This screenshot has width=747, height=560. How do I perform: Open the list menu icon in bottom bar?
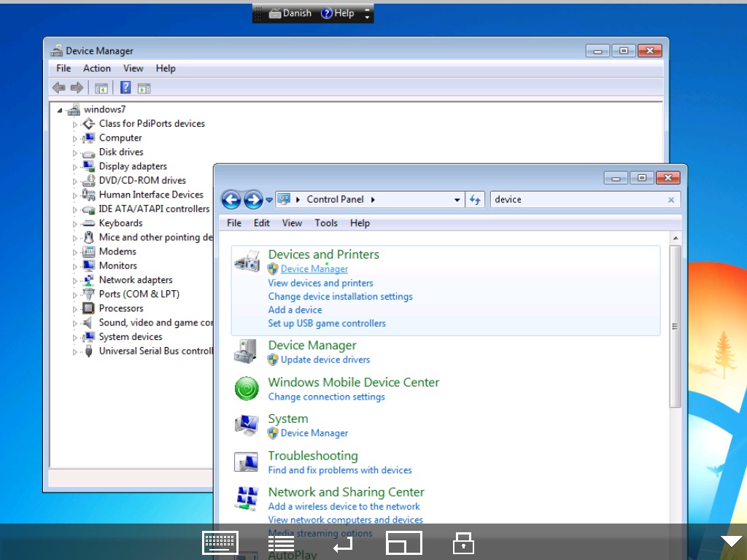click(281, 544)
